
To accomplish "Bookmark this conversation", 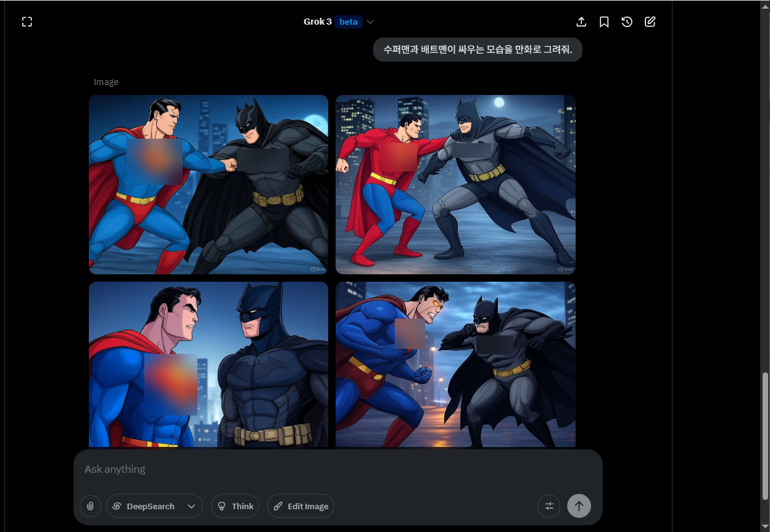I will click(x=604, y=22).
